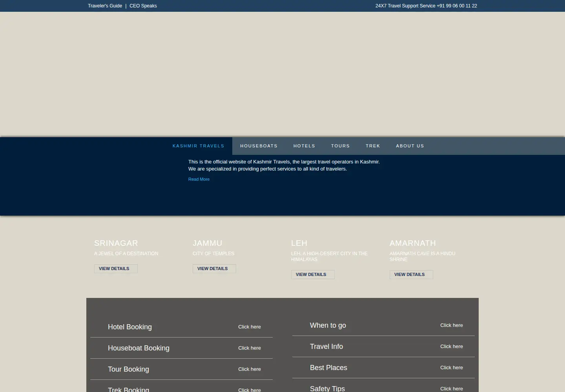
Task: Open the Traveler's Guide link
Action: [x=105, y=6]
